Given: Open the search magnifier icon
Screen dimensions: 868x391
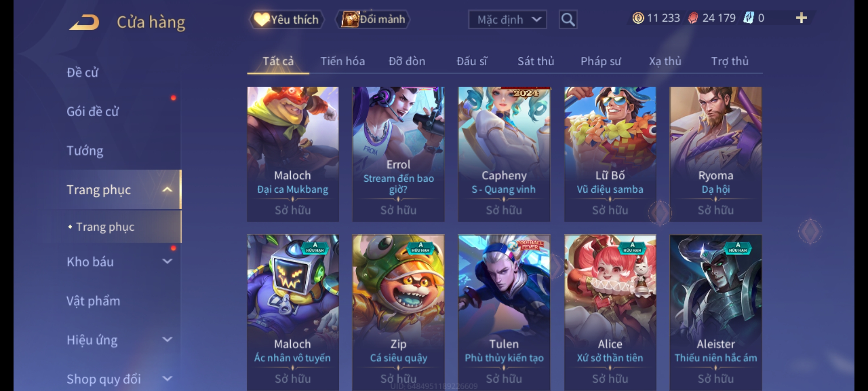Looking at the screenshot, I should pyautogui.click(x=568, y=20).
